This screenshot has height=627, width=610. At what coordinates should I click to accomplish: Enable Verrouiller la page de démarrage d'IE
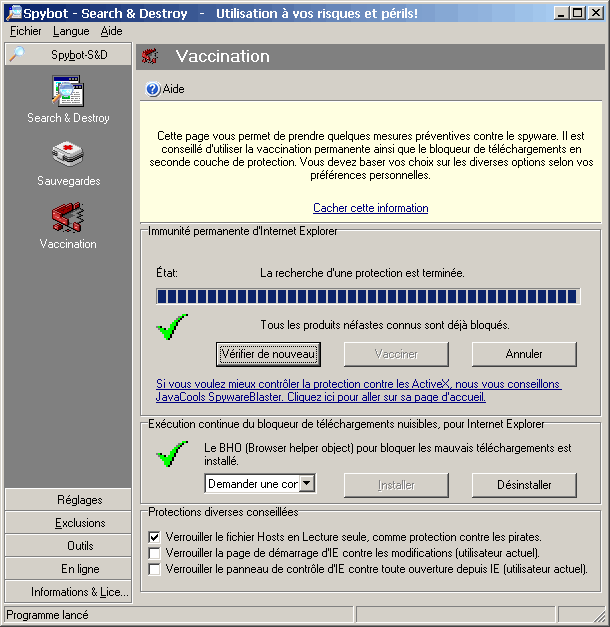tap(154, 553)
